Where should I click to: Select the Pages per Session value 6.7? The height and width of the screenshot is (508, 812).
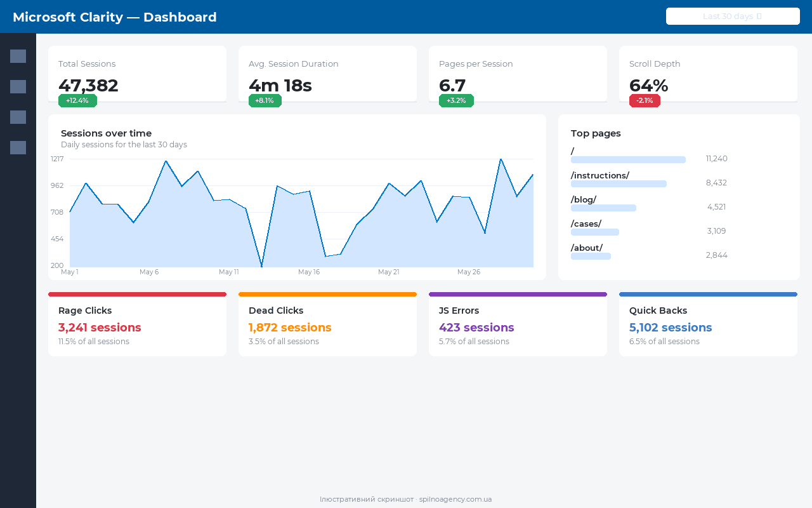point(452,85)
